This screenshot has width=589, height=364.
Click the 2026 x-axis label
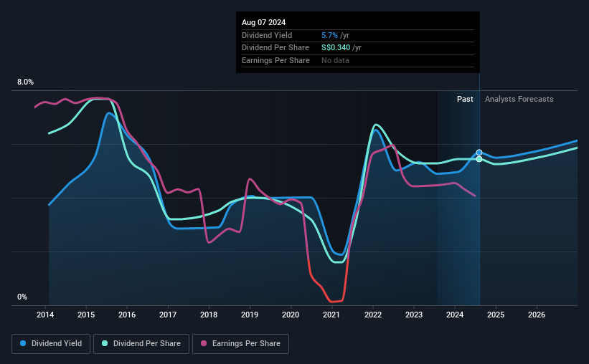point(537,315)
